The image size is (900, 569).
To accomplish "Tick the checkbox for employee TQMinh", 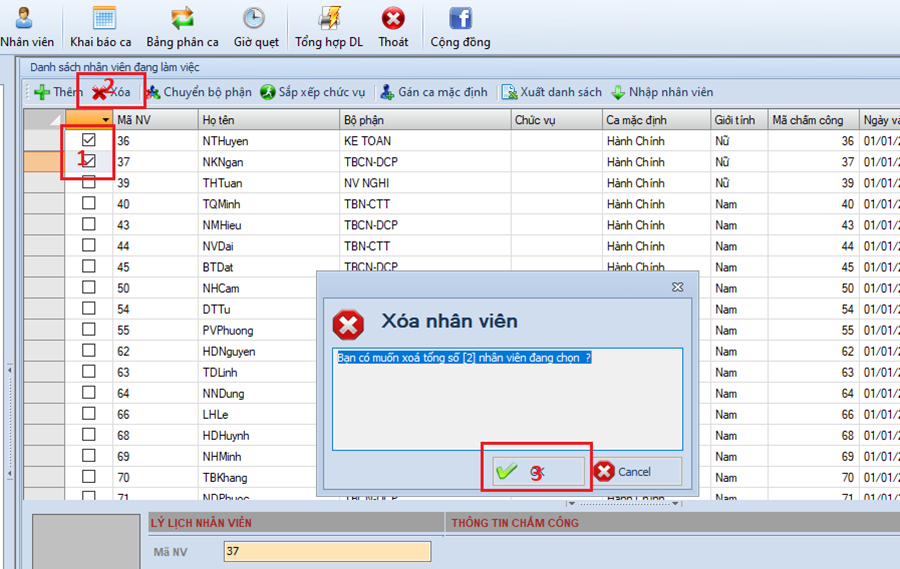I will click(x=89, y=204).
